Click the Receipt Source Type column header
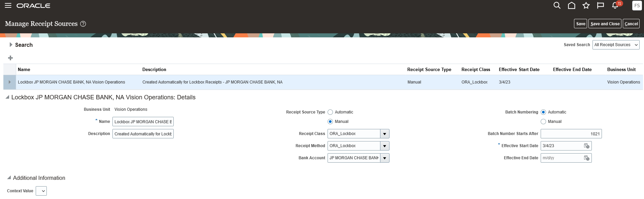644x199 pixels. tap(429, 69)
